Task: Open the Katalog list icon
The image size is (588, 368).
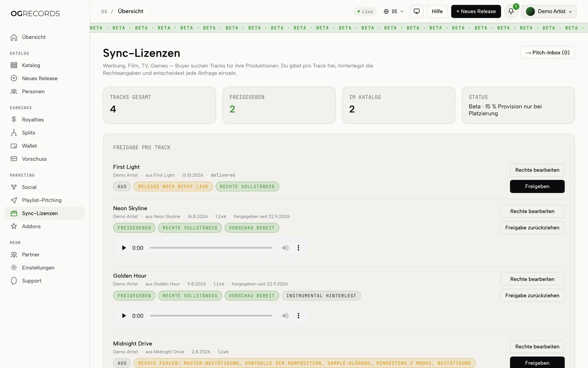Action: [14, 65]
